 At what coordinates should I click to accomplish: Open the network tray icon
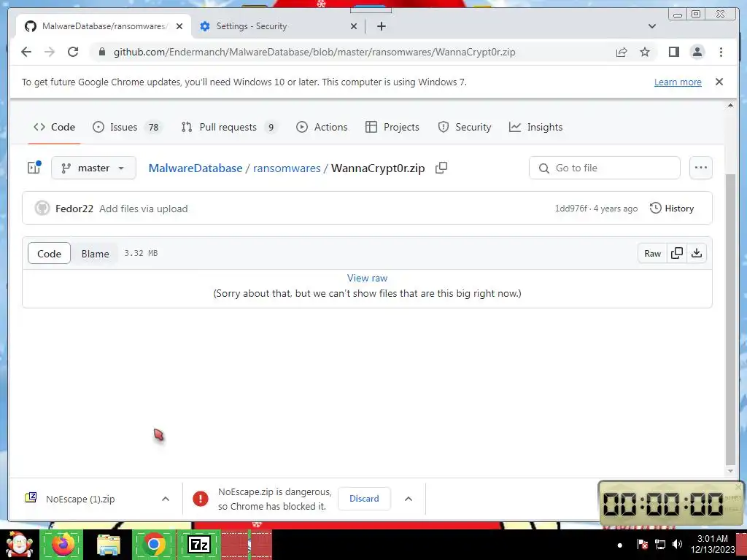coord(659,544)
